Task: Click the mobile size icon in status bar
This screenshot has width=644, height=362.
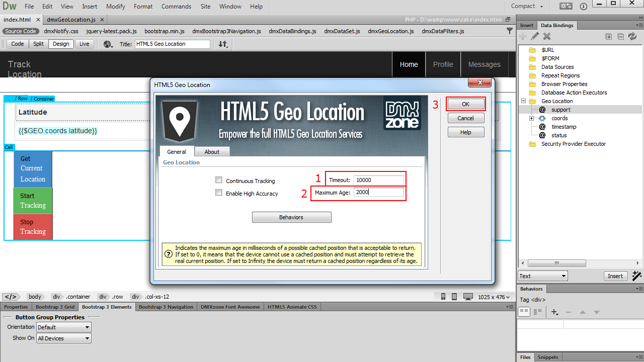Action: point(443,297)
